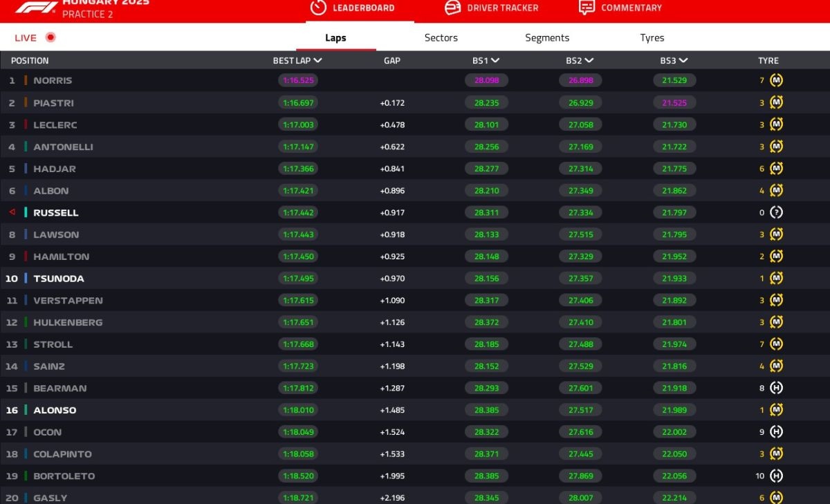Click Bearman's hard tyre icon

click(x=777, y=388)
